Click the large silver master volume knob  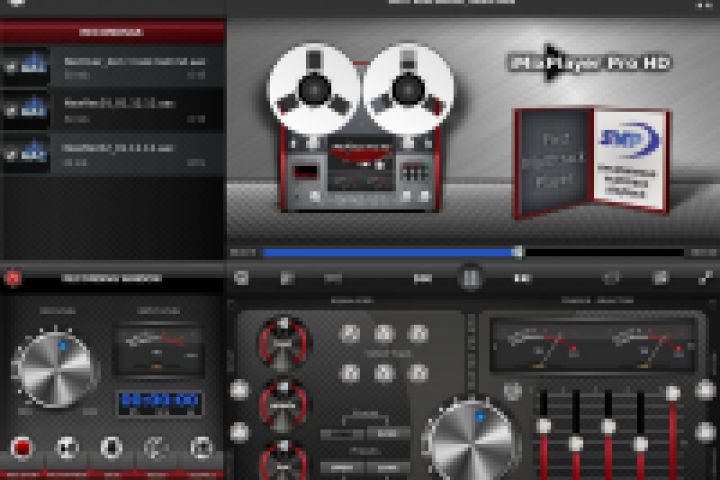click(471, 441)
